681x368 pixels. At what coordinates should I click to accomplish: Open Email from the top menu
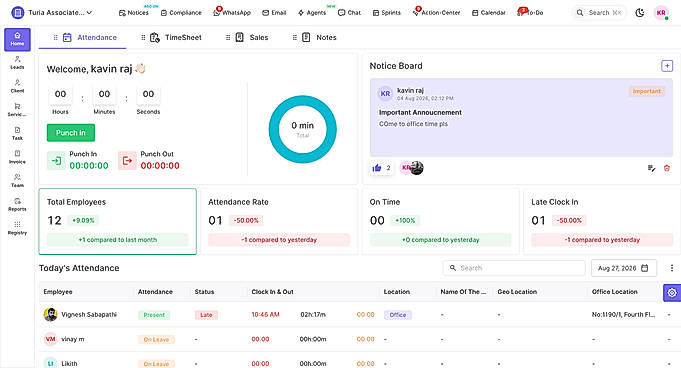(274, 13)
